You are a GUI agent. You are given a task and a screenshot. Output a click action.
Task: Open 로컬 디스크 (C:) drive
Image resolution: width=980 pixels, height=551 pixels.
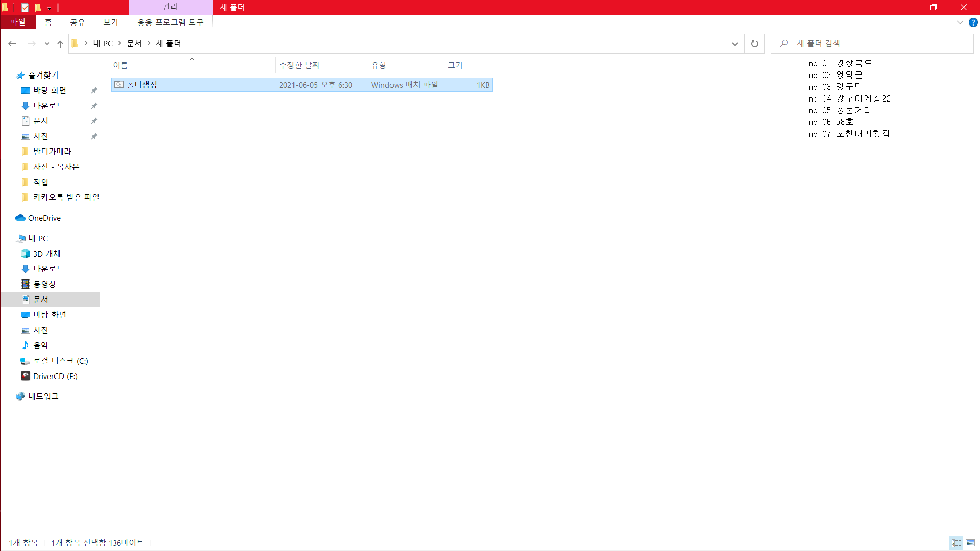point(60,361)
